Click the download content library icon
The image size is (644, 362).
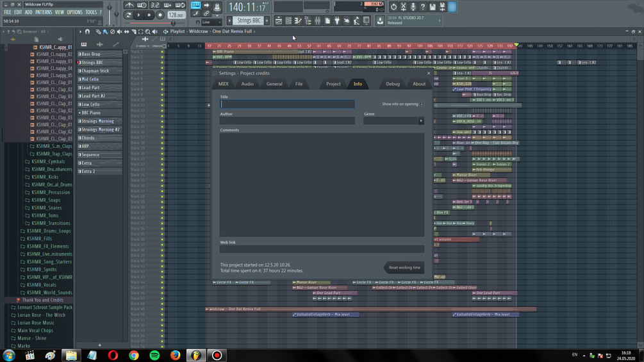pos(380,21)
